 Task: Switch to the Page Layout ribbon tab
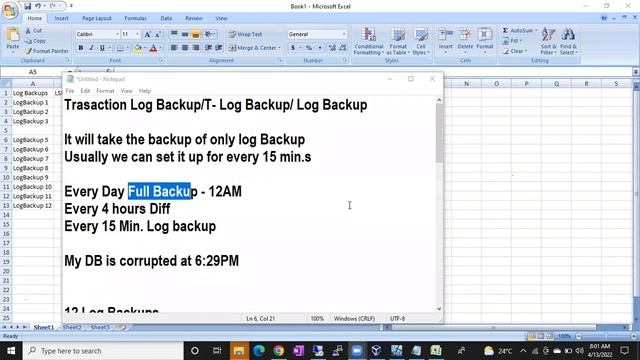click(x=97, y=18)
